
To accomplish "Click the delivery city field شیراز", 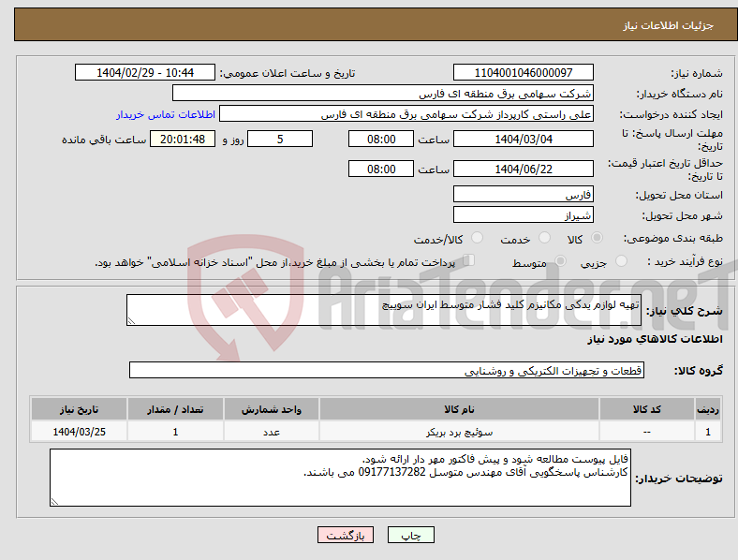I will click(523, 214).
